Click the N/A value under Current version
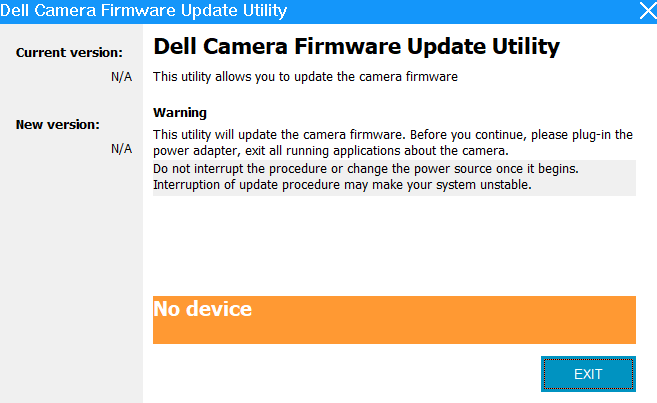Image resolution: width=657 pixels, height=403 pixels. coord(122,77)
